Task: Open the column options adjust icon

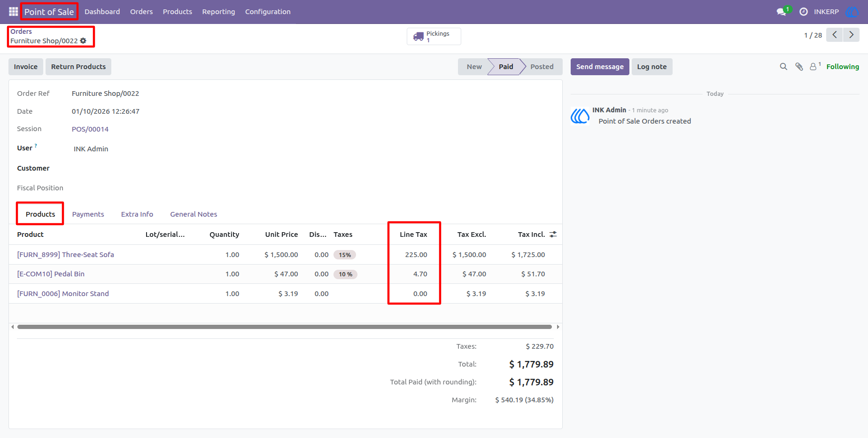Action: [553, 234]
